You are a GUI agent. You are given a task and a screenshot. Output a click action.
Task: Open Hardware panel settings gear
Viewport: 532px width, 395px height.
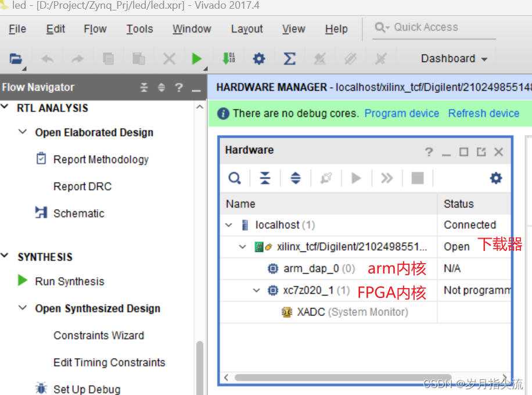[x=495, y=178]
